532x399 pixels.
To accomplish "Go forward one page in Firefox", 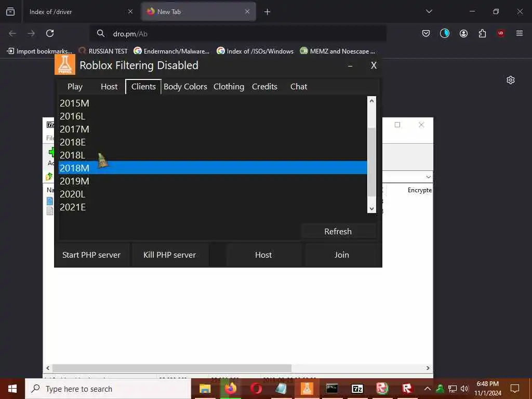I will [31, 33].
